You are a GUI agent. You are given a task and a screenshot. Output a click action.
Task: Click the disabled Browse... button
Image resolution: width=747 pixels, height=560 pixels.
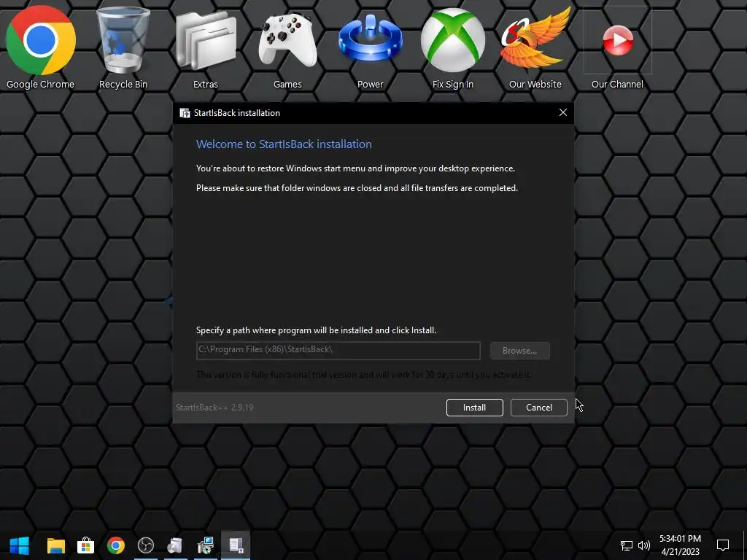click(x=519, y=351)
